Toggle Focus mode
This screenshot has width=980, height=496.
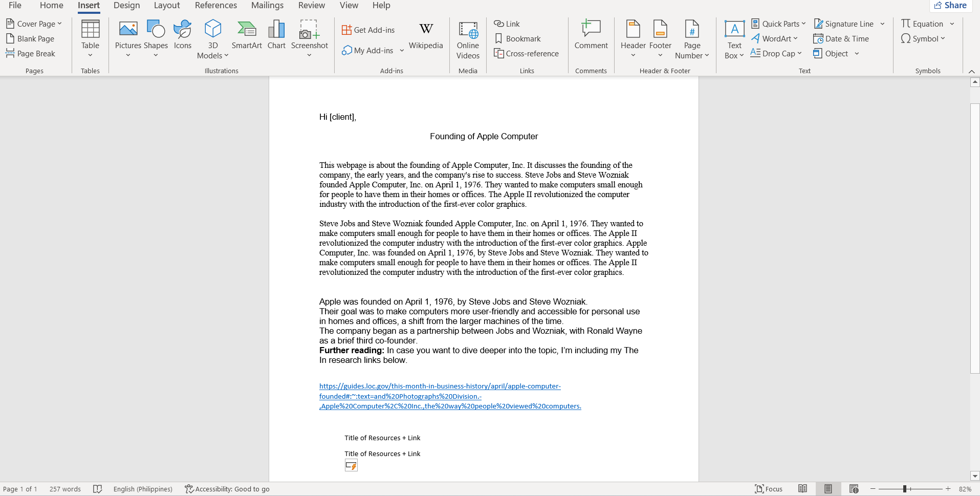(769, 489)
